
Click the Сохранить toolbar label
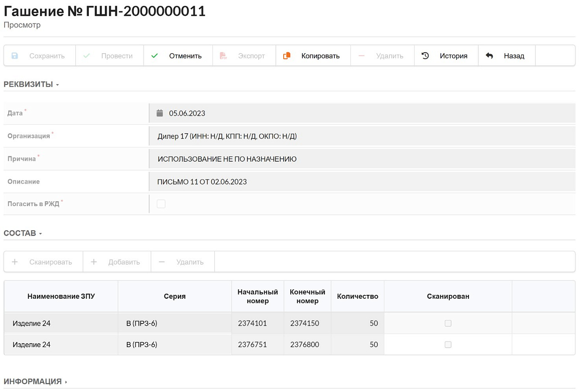tap(47, 56)
